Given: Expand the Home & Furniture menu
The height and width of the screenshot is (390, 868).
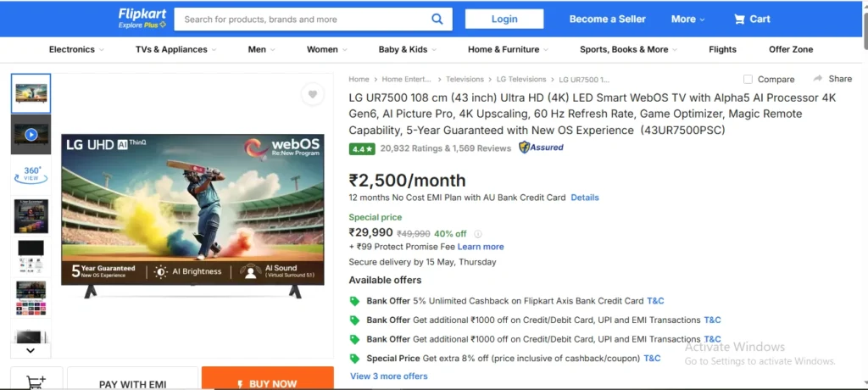Looking at the screenshot, I should click(x=509, y=49).
